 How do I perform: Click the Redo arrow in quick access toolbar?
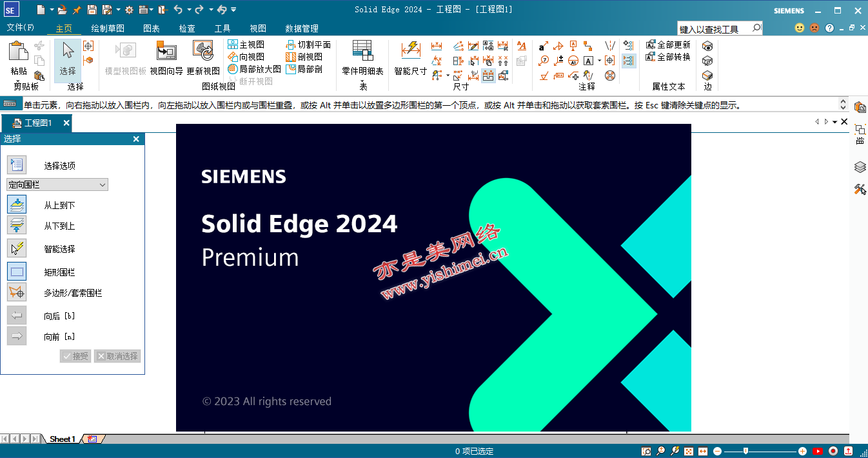pyautogui.click(x=199, y=10)
